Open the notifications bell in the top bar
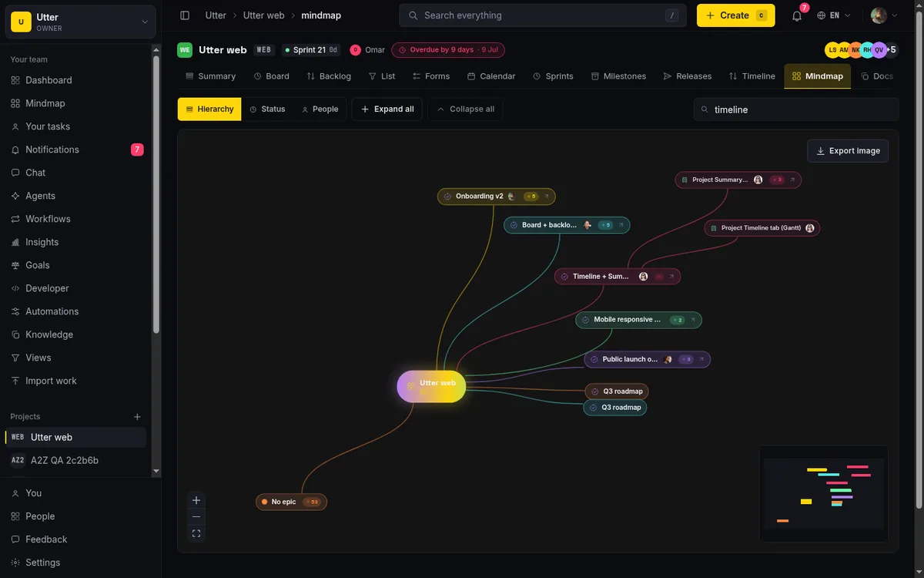The height and width of the screenshot is (578, 924). pyautogui.click(x=797, y=15)
